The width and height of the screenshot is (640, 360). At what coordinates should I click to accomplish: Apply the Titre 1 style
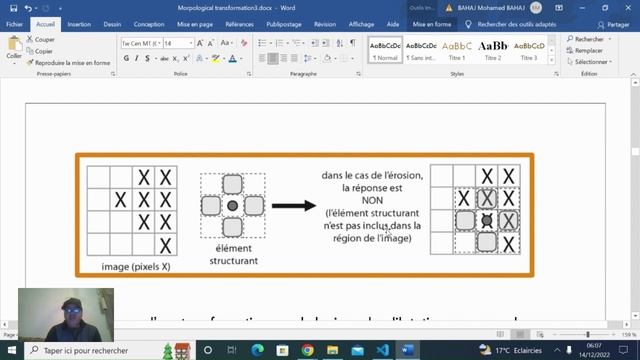point(457,50)
